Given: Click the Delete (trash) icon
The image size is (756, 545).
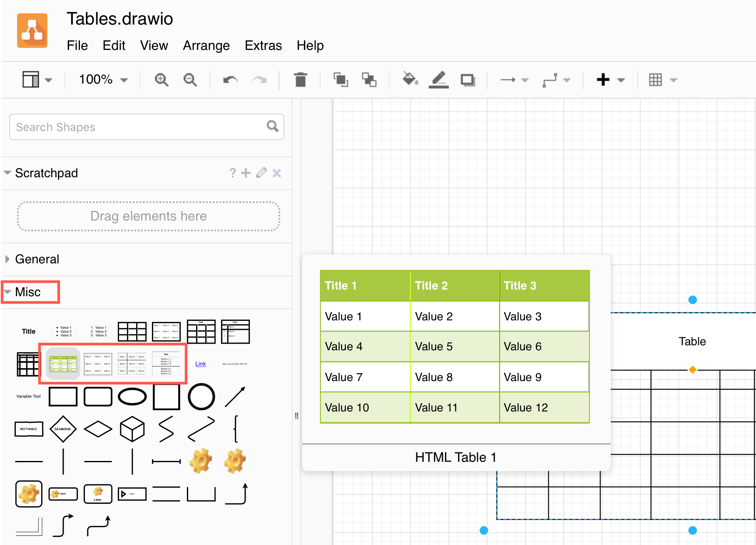Looking at the screenshot, I should pos(301,79).
